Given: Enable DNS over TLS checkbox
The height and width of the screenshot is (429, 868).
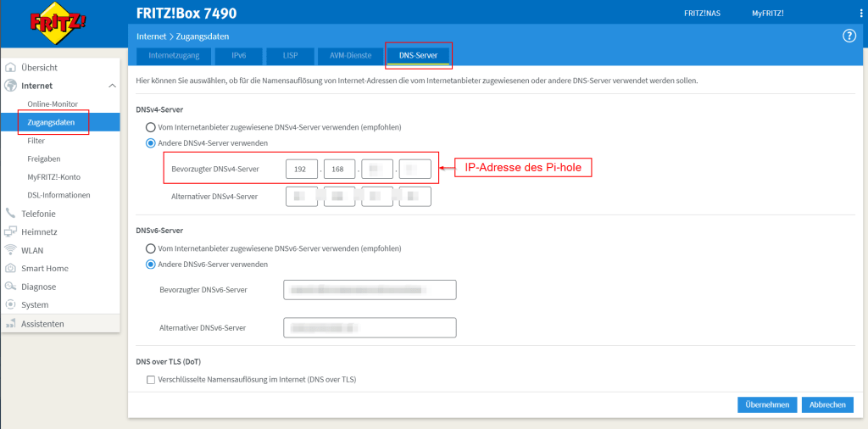Looking at the screenshot, I should (151, 380).
